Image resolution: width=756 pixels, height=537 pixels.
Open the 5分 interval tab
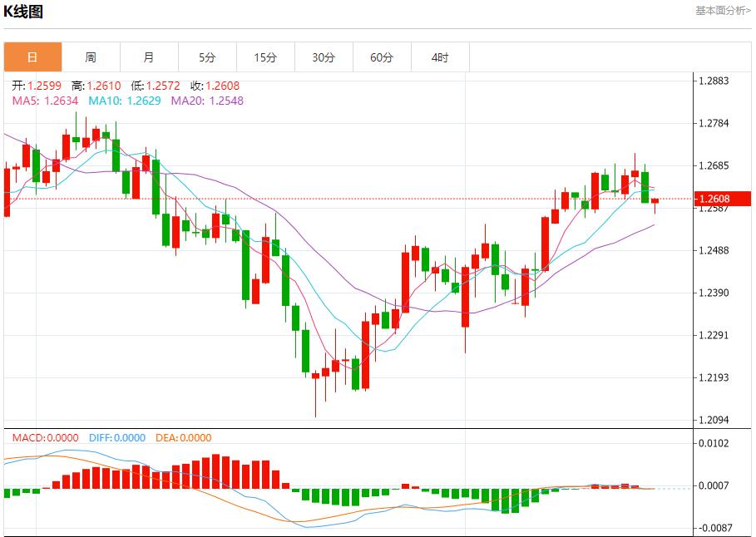coord(207,57)
